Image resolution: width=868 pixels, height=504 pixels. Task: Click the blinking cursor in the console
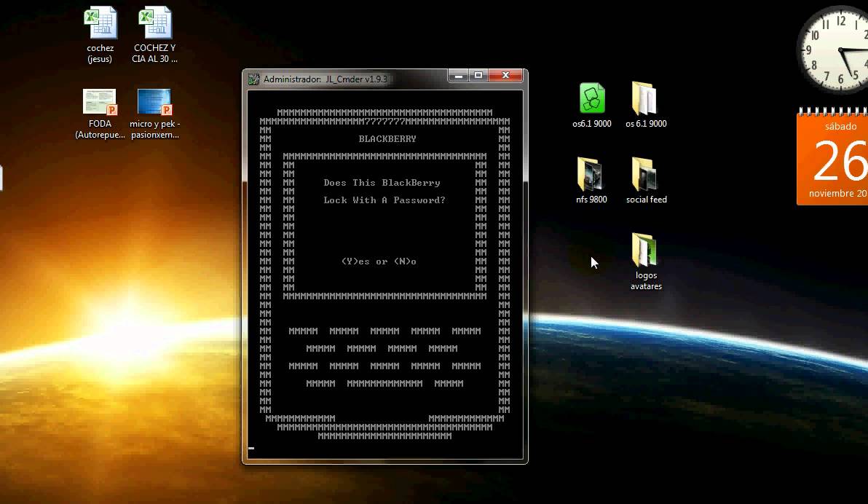[x=251, y=449]
